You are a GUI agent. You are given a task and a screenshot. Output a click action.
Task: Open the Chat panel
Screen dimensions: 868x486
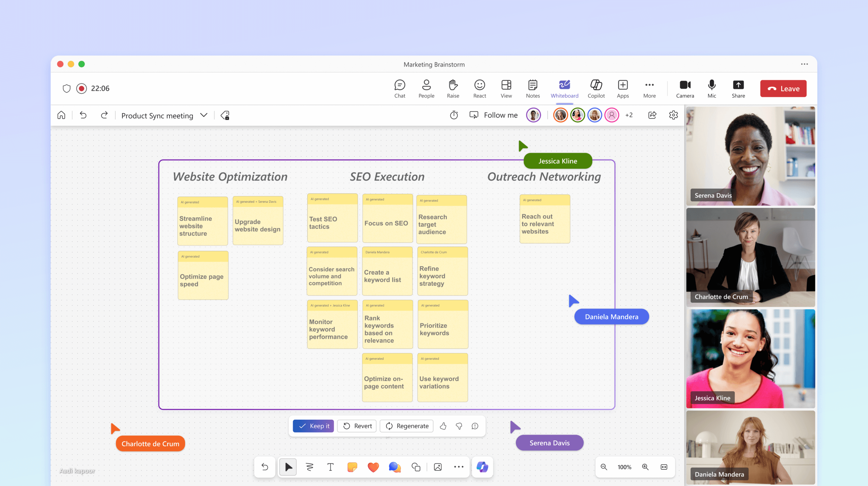click(x=399, y=88)
